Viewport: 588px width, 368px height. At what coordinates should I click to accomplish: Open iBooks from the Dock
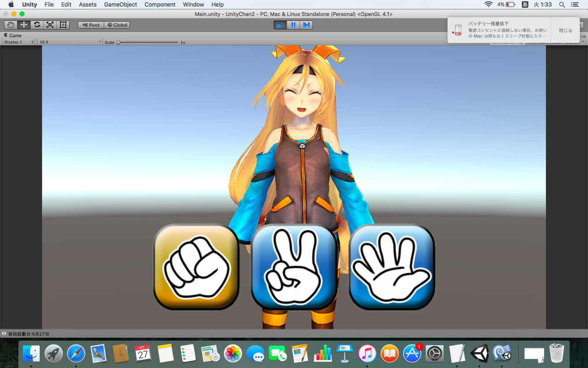(390, 353)
